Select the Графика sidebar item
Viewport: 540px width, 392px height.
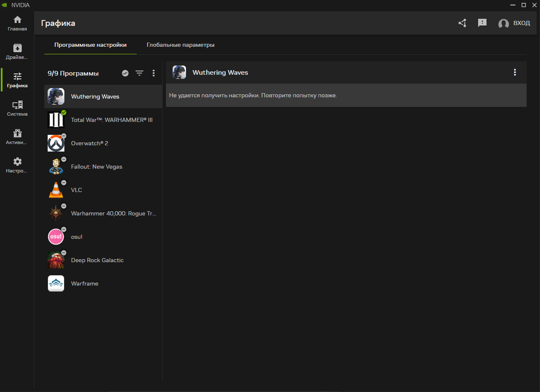(17, 80)
